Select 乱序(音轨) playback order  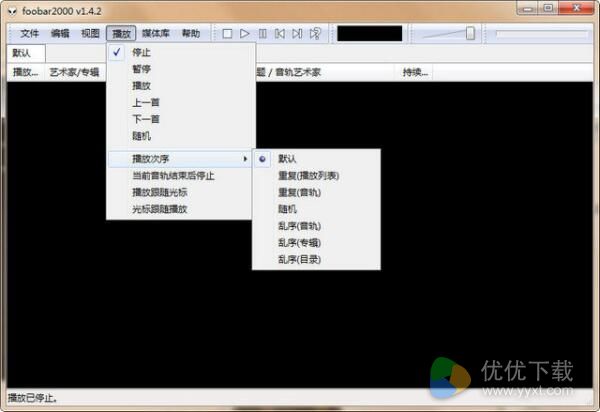[x=316, y=226]
